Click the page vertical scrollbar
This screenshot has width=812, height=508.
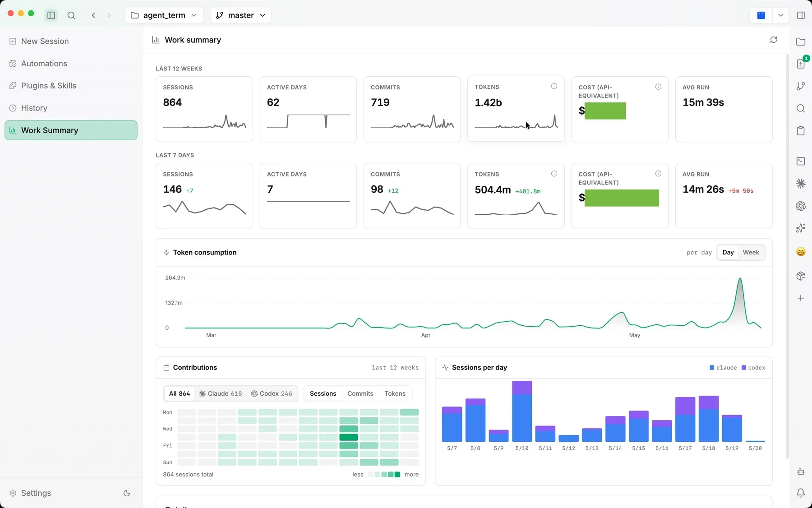pyautogui.click(x=788, y=256)
